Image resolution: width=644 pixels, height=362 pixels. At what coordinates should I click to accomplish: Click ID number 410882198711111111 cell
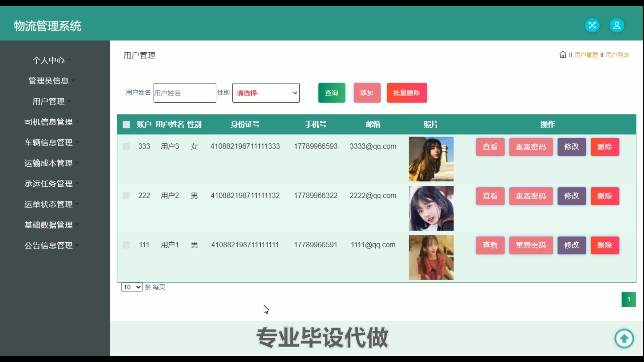245,245
